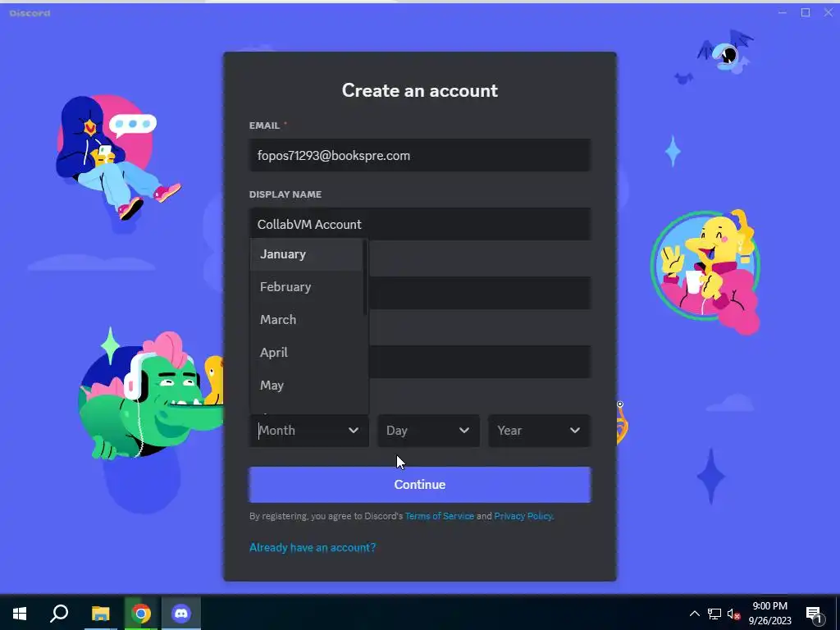840x630 pixels.
Task: Open the Year dropdown
Action: coord(540,431)
